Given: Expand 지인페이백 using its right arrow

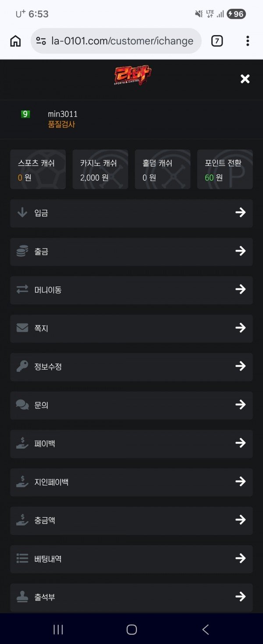Looking at the screenshot, I should point(240,482).
